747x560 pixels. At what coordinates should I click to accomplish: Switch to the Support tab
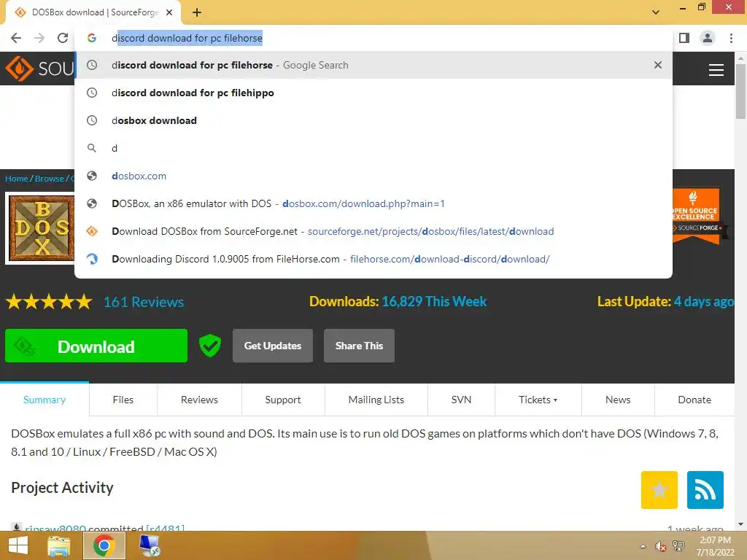(x=283, y=400)
